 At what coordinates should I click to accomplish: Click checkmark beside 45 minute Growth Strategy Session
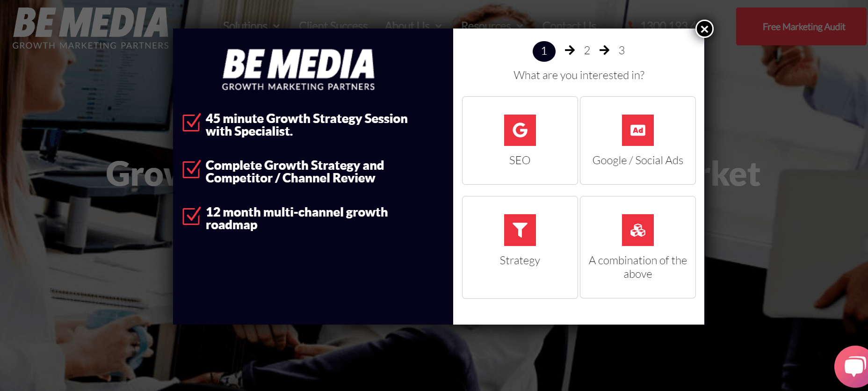tap(191, 123)
